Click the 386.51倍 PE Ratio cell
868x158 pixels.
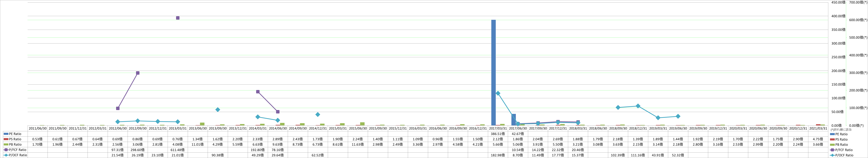(x=498, y=134)
